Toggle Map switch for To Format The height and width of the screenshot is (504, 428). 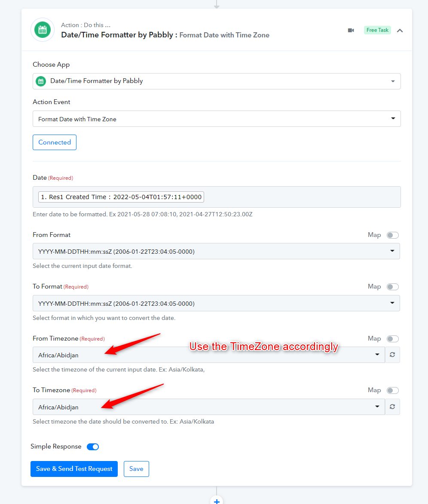[393, 287]
